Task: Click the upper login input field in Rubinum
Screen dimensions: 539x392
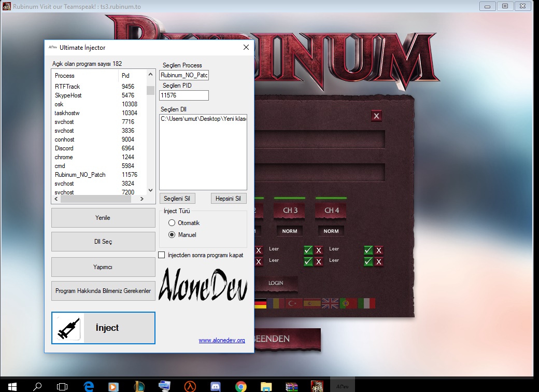Action: pos(320,139)
